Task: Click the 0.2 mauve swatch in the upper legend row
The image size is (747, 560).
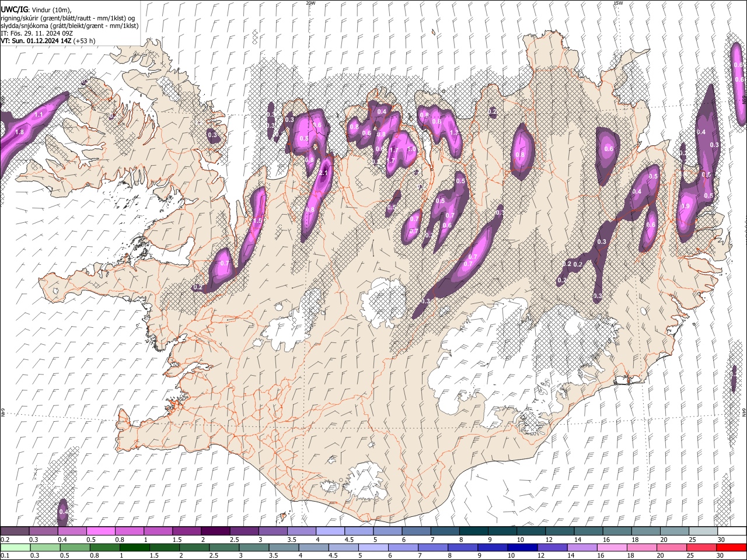Action: [x=15, y=531]
